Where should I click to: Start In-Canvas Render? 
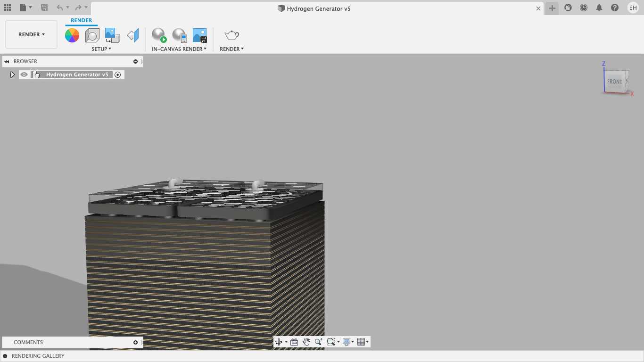pos(159,35)
